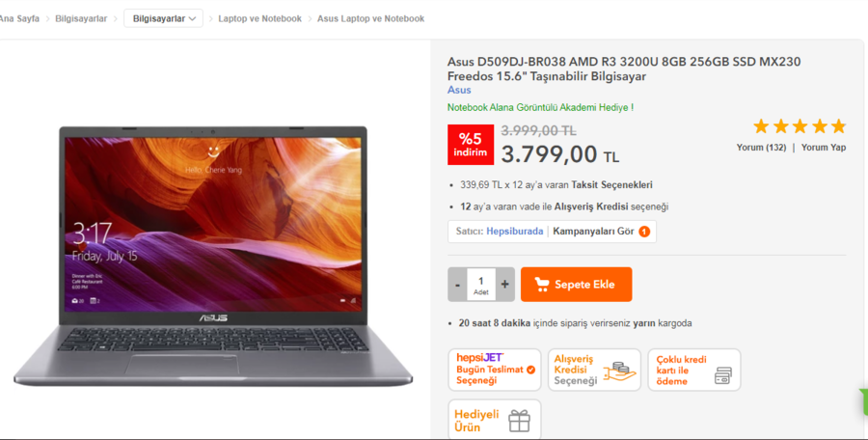Click the five-star rating icons
The image size is (868, 440).
click(x=800, y=126)
